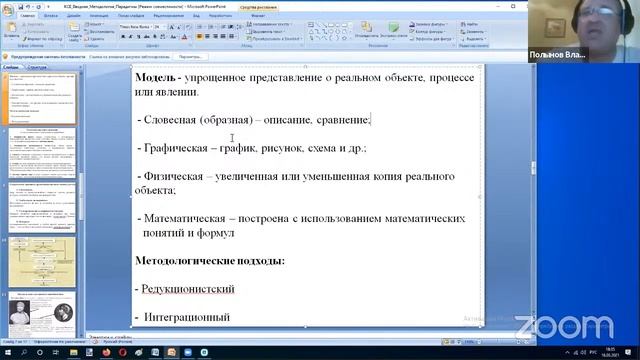Click the speaker video thumbnail in Zoom
Image resolution: width=640 pixels, height=360 pixels.
tap(584, 31)
